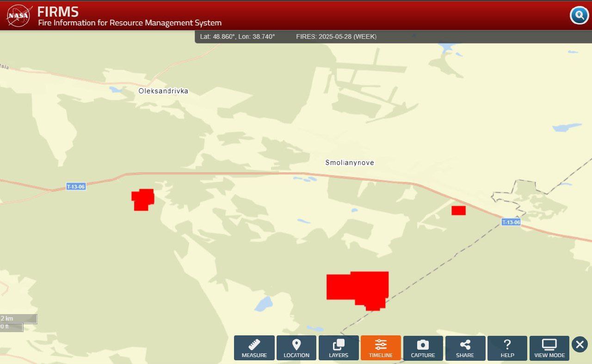This screenshot has height=364, width=592.
Task: Open the Share options
Action: tap(465, 348)
